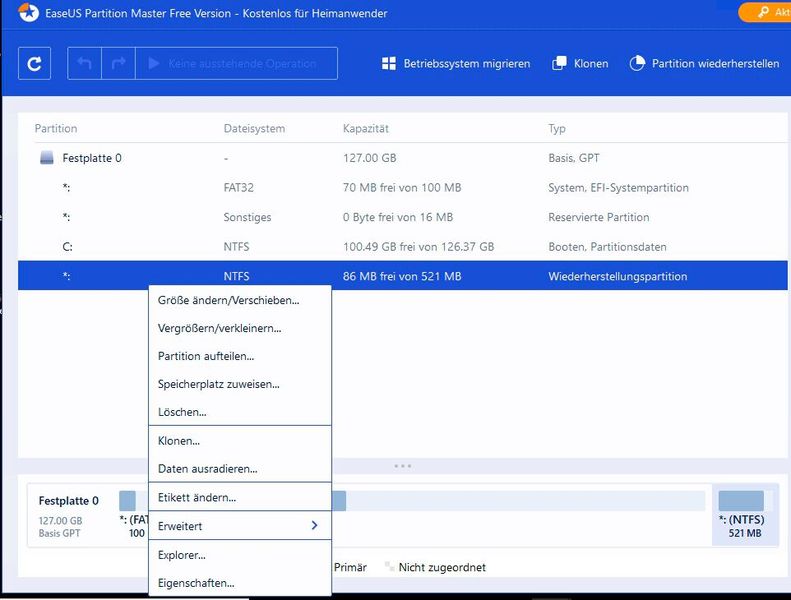Click the C: partition bar in disk map
This screenshot has height=600, width=791.
click(520, 501)
